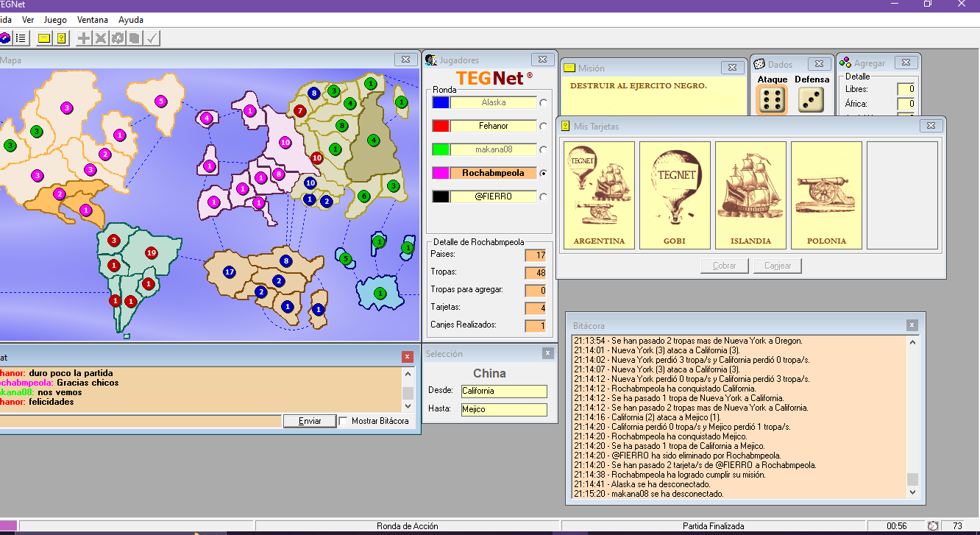
Task: Click the Defensa die showing three
Action: [812, 100]
